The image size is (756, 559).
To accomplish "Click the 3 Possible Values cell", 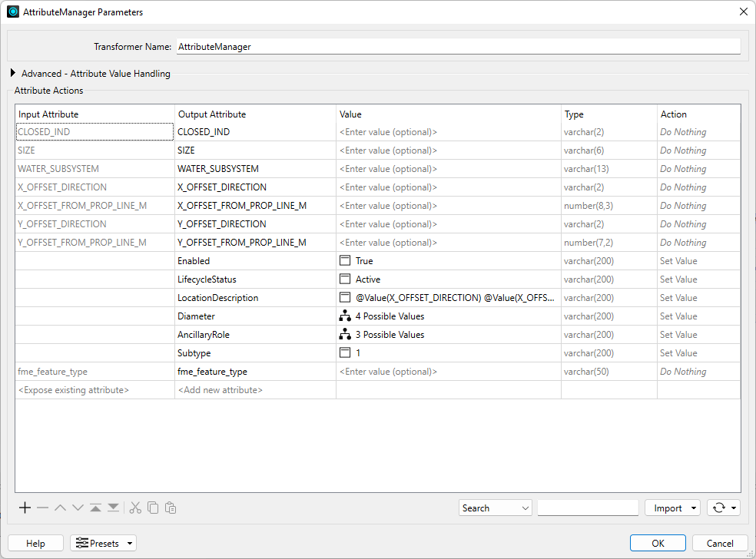I will point(449,335).
